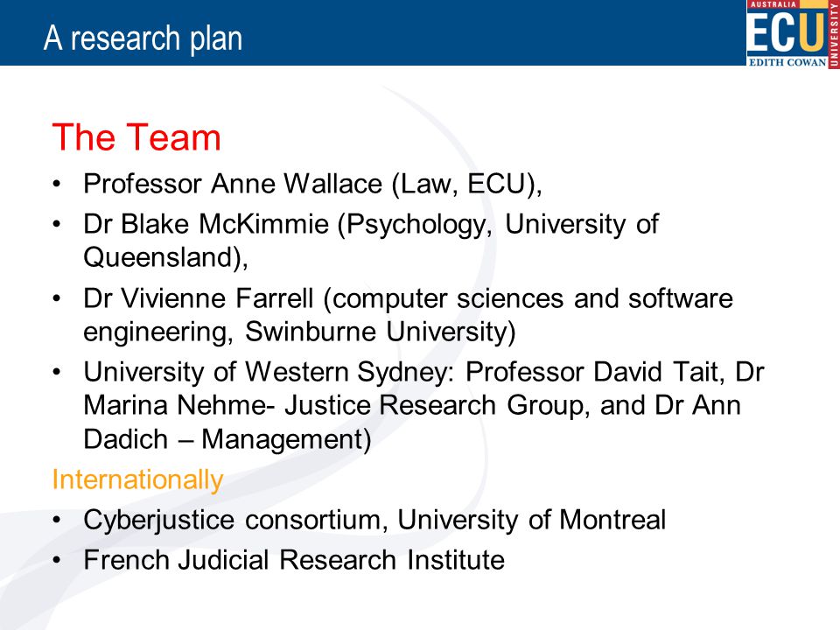Click the 'EDITH COWAN' text under logo
Screen dimensions: 840x630
[x=787, y=62]
